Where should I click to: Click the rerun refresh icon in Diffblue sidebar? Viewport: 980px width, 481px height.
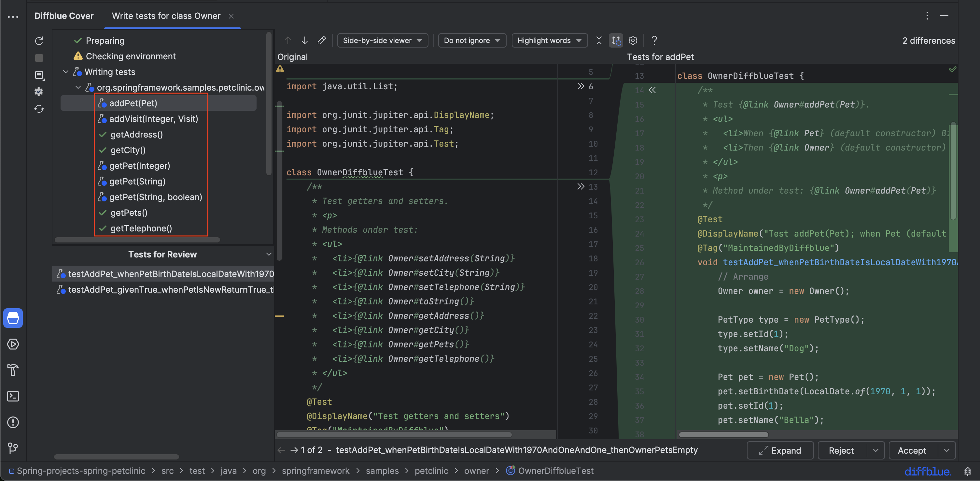point(39,41)
